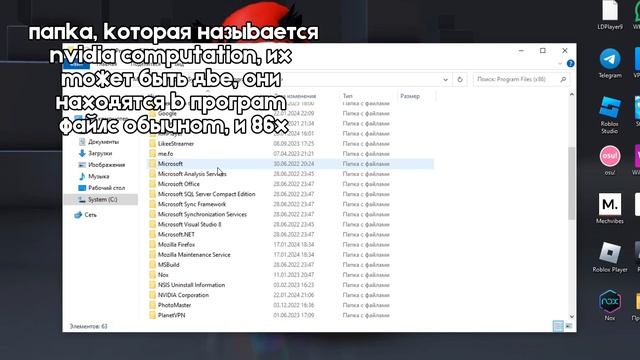Switch to details view layout icon
Viewport: 640px width, 360px height.
point(558,326)
